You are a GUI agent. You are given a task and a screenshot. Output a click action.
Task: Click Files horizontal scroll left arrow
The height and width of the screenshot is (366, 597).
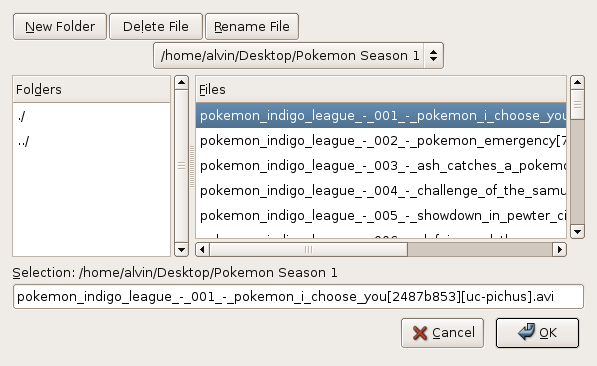pos(202,249)
